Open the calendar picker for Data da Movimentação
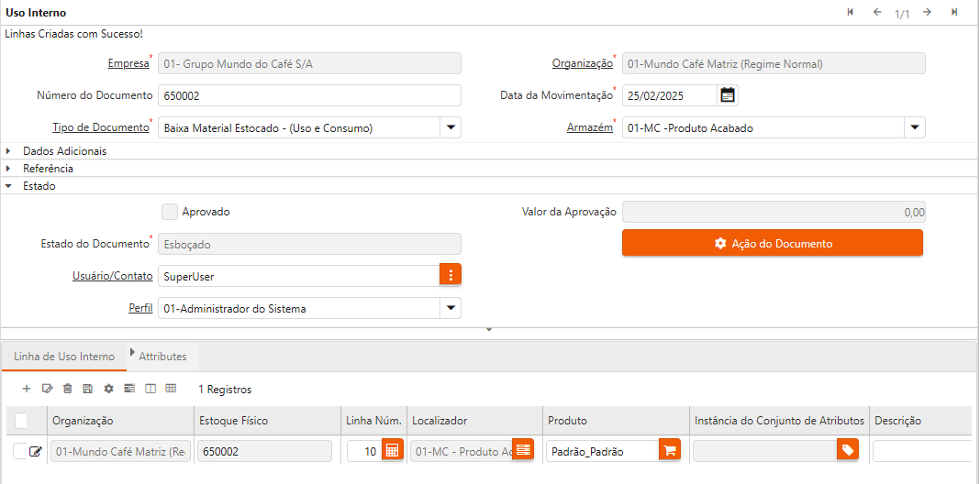 coord(728,94)
